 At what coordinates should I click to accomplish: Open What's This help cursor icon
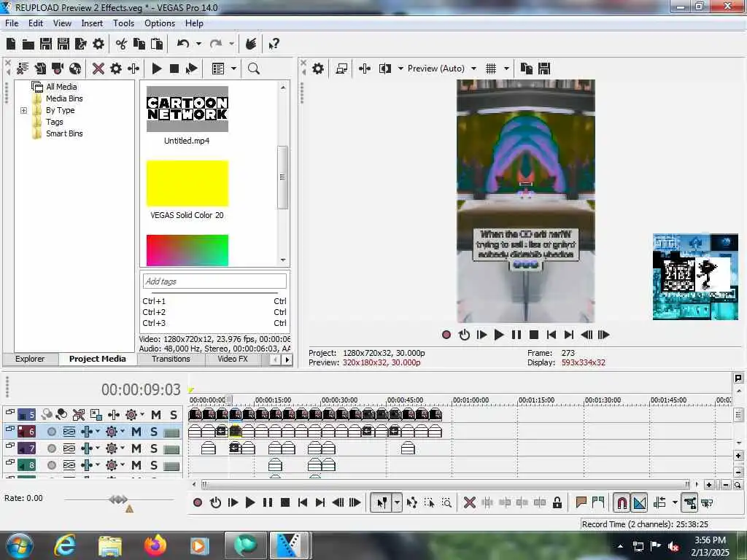pos(274,44)
